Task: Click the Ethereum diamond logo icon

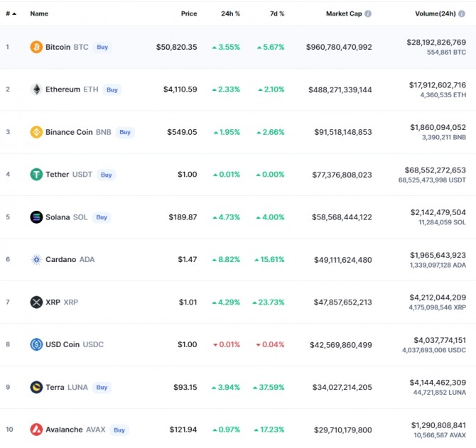Action: (36, 89)
